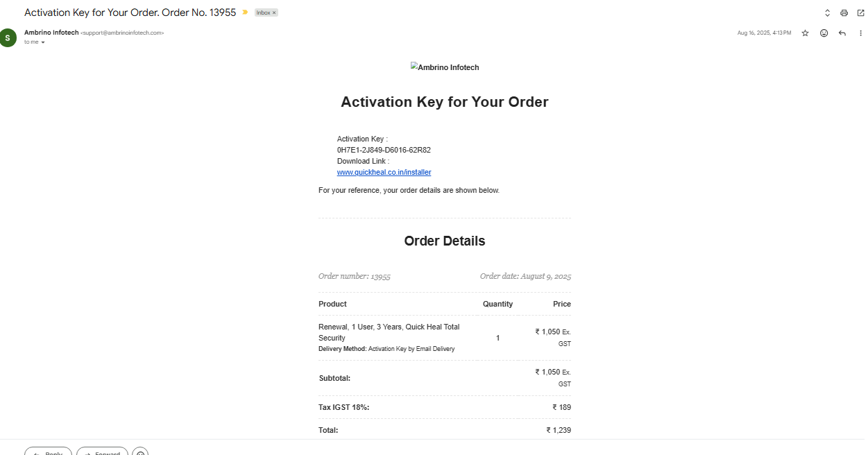Click the email subject line heading

[130, 12]
